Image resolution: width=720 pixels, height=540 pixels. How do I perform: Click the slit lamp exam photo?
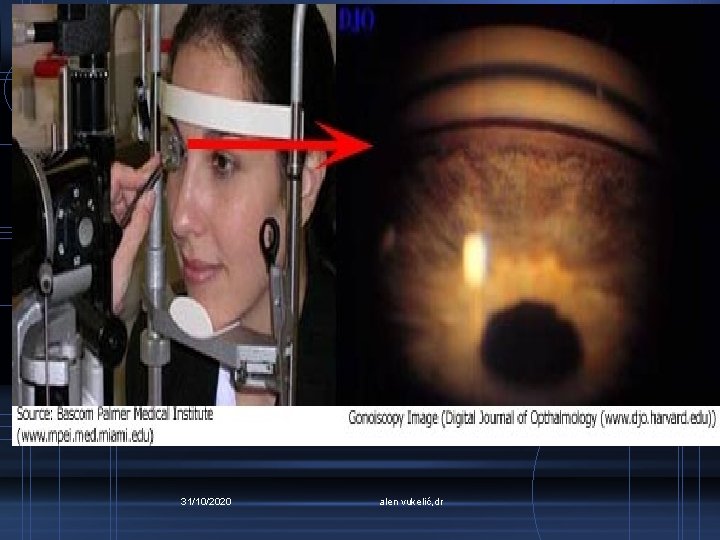(174, 205)
